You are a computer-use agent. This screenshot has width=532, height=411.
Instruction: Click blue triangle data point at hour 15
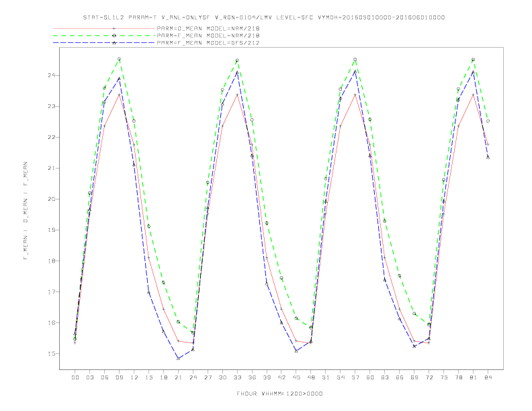point(148,292)
